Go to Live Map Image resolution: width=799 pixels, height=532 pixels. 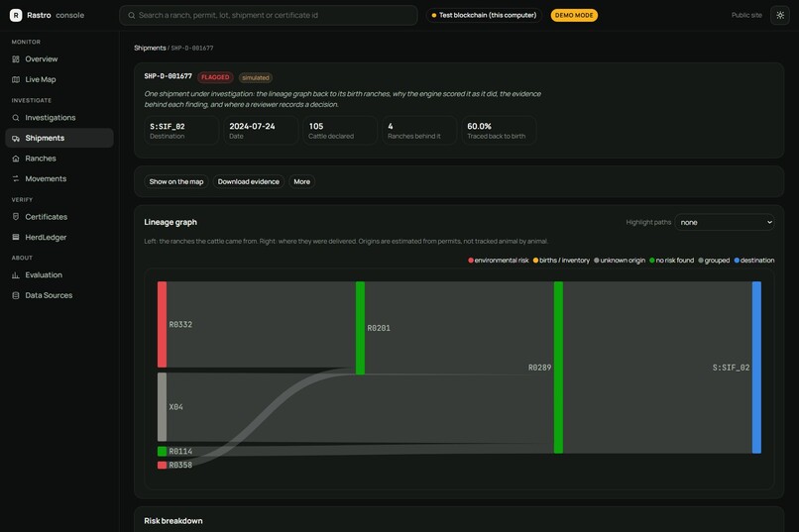[59, 79]
